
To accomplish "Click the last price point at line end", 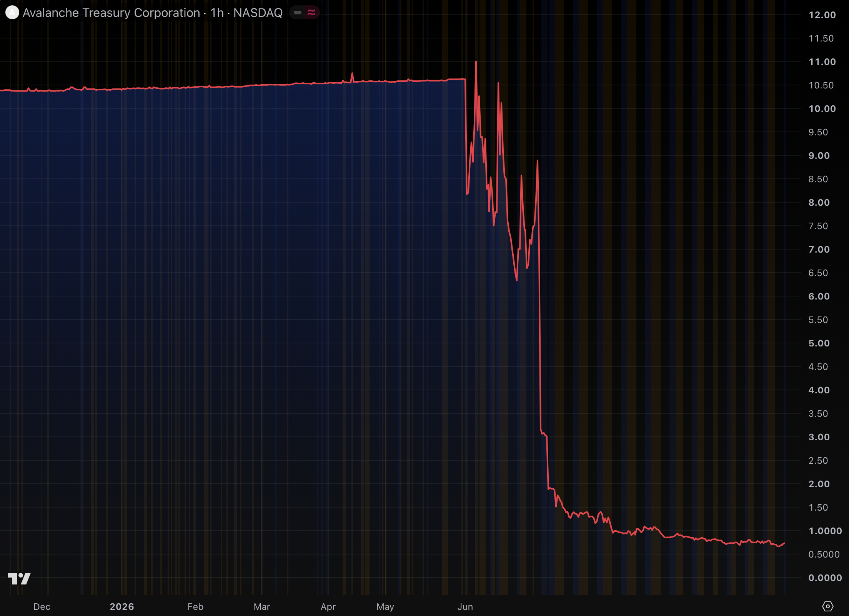I will [784, 543].
